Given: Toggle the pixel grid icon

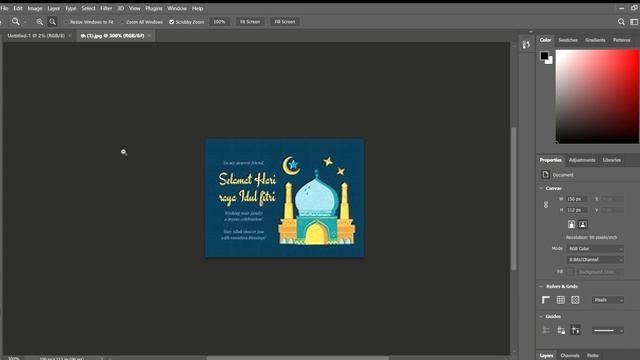Looking at the screenshot, I should point(575,300).
